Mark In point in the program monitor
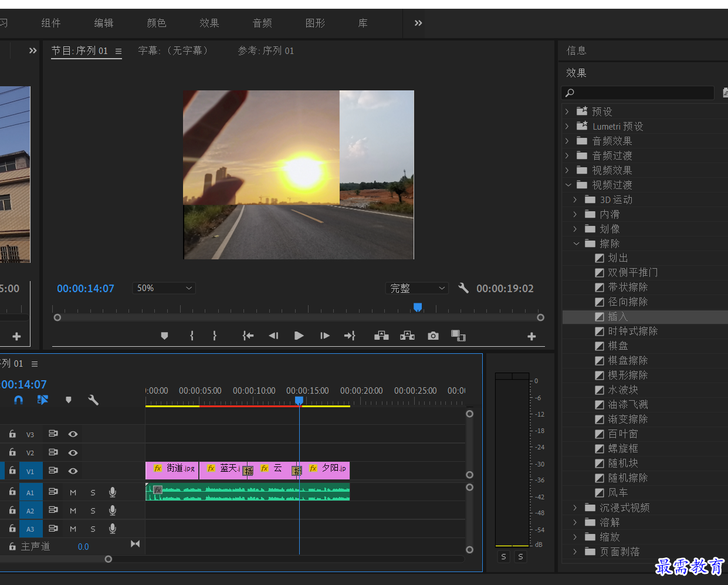This screenshot has height=585, width=728. (x=192, y=336)
